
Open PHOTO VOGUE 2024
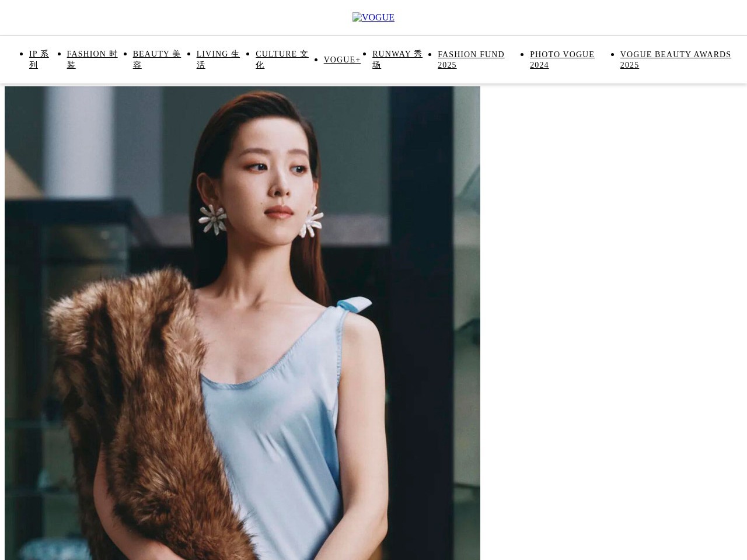click(562, 60)
